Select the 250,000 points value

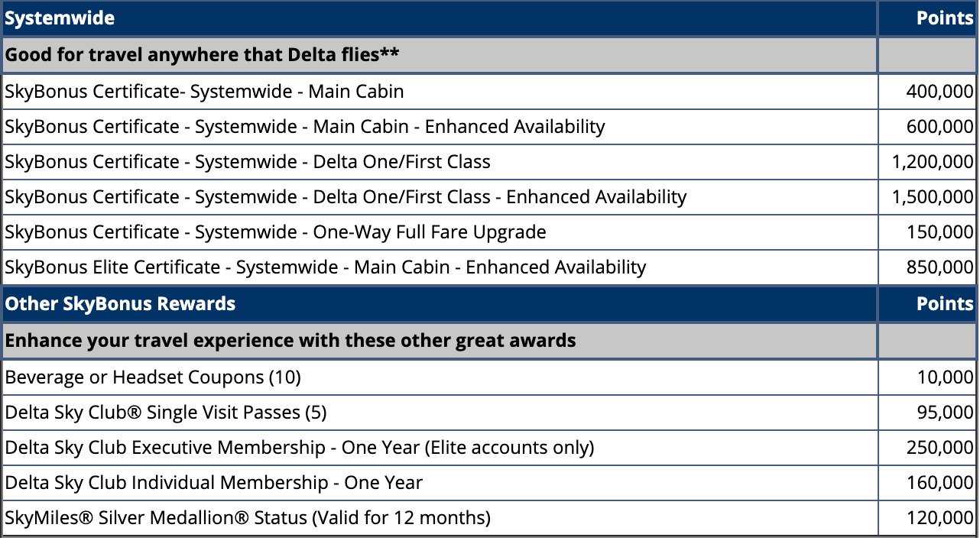point(939,448)
